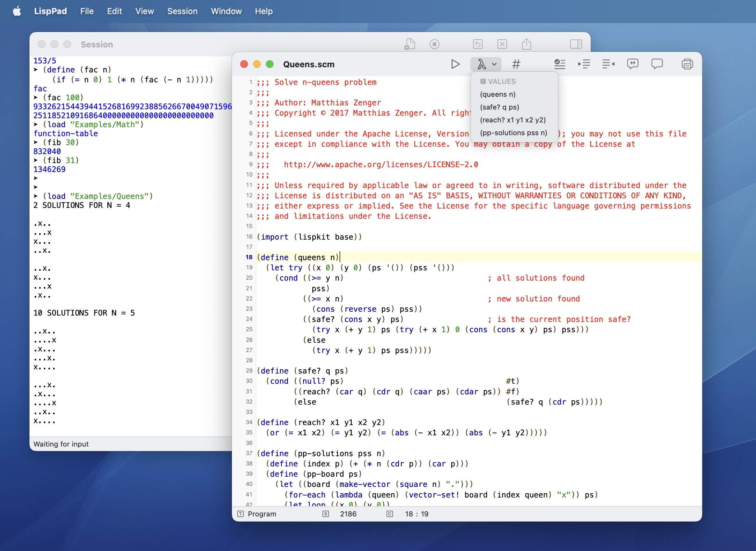Click (load "Examples/Math") in Session console

point(93,124)
